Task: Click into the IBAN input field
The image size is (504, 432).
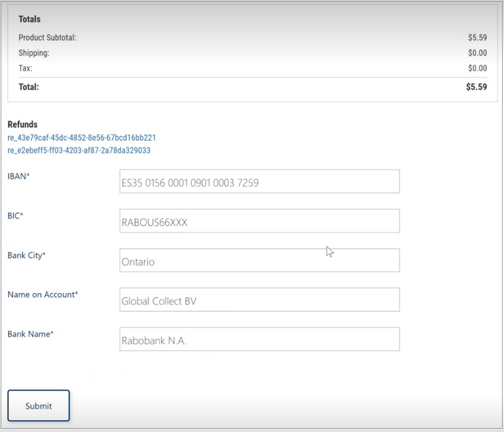Action: pyautogui.click(x=259, y=182)
